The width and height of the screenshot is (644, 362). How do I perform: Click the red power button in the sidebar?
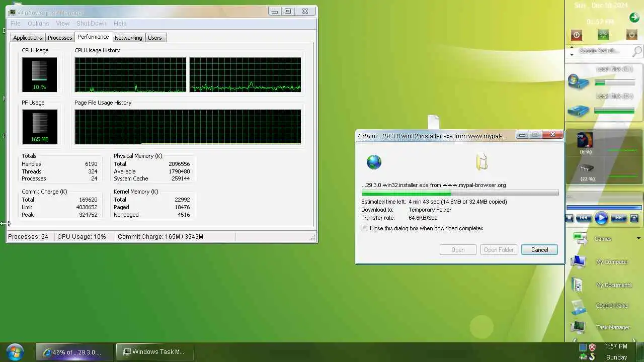pyautogui.click(x=577, y=35)
